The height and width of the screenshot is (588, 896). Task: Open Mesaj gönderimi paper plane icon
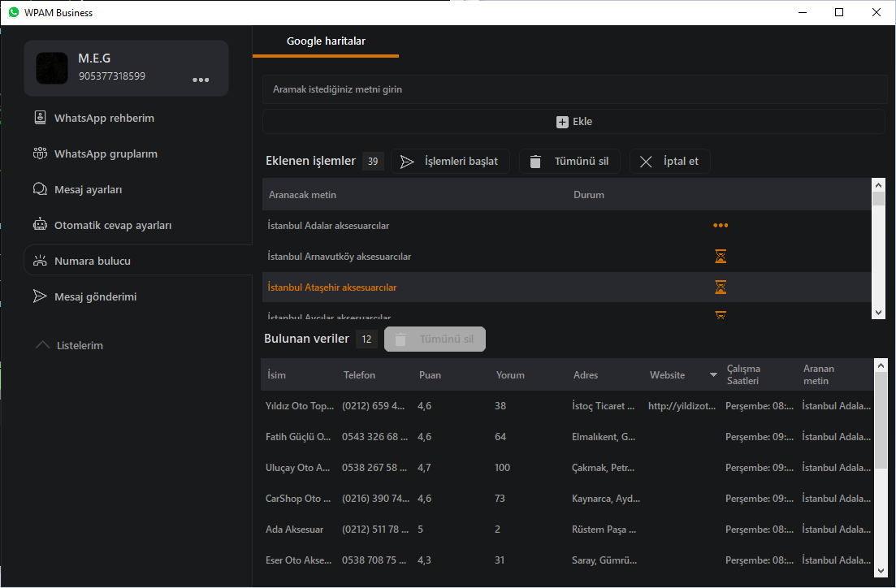tap(39, 296)
